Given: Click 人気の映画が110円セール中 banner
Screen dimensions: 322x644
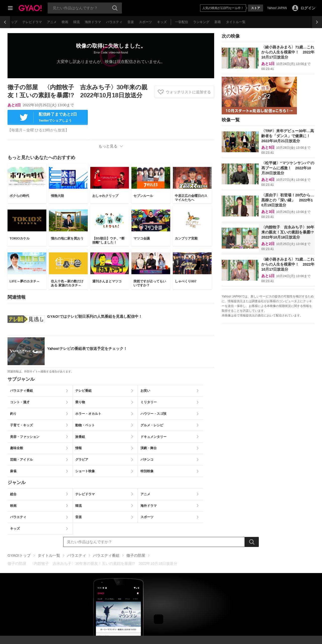Looking at the screenshot, I should pyautogui.click(x=223, y=8).
